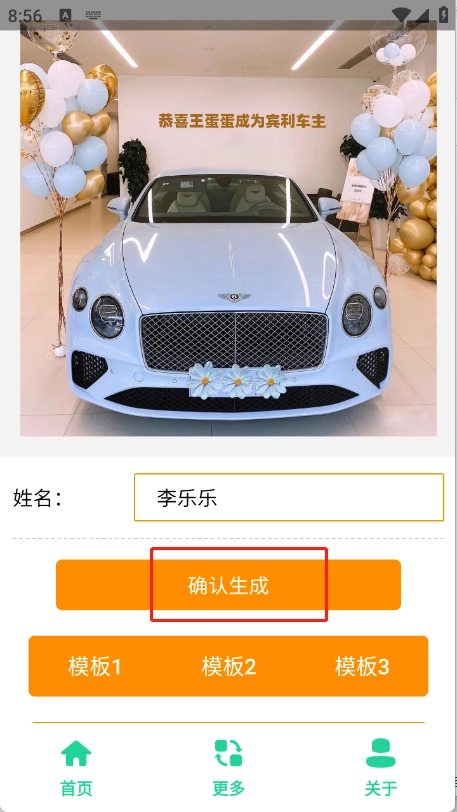Image resolution: width=457 pixels, height=812 pixels.
Task: Tap the boxed letter A status icon
Action: coord(65,16)
